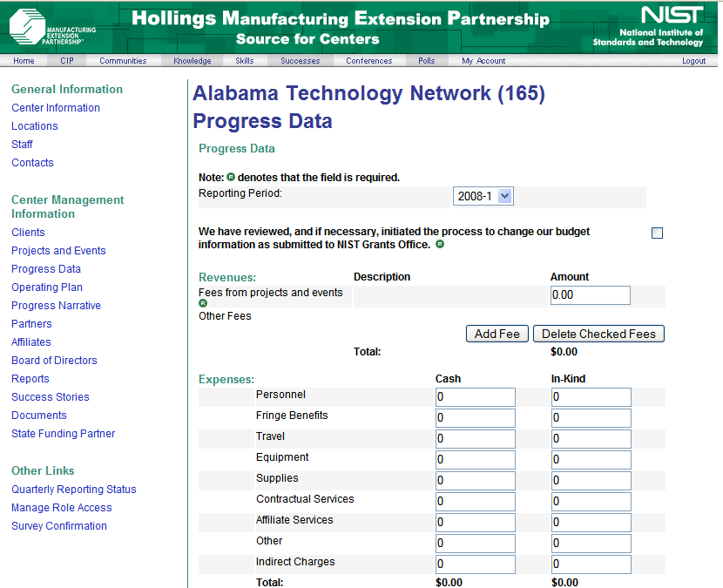Open the Home menu item
This screenshot has width=723, height=588.
click(24, 60)
